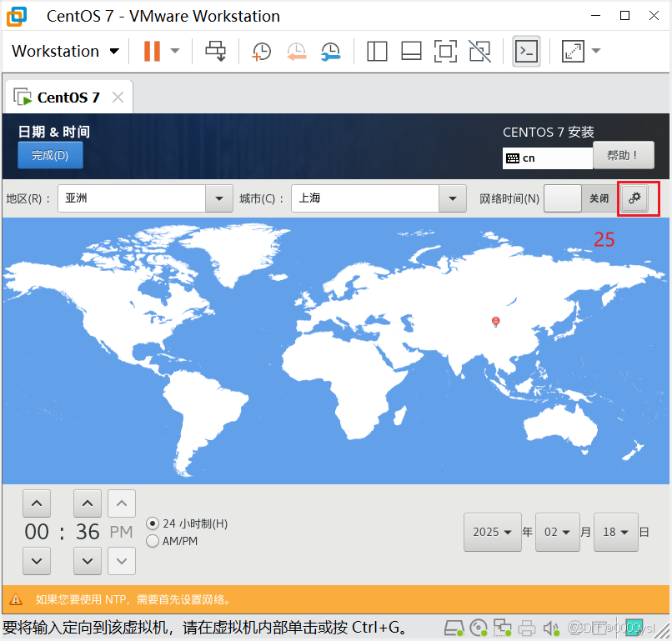Click the NTP network warning message
The image size is (672, 641).
(133, 599)
